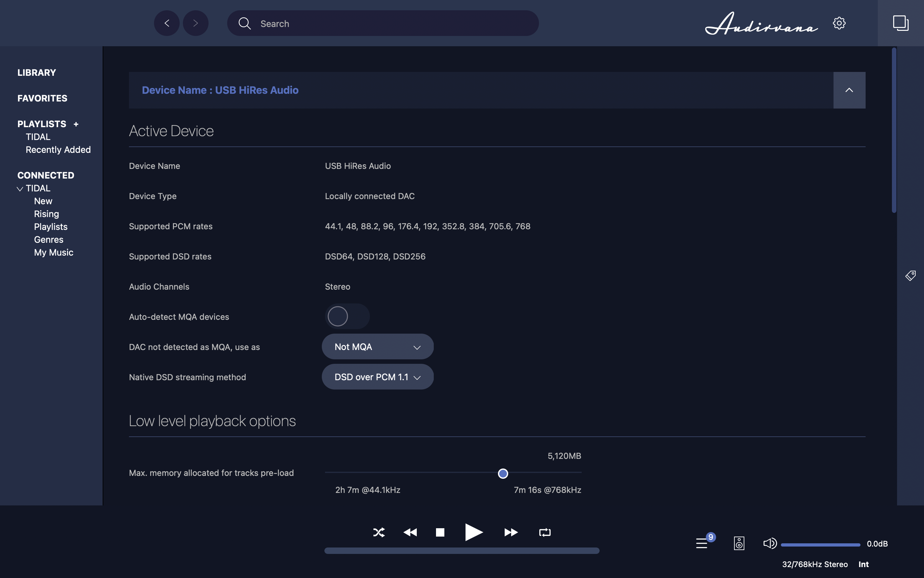Skip to next track

[x=511, y=532]
